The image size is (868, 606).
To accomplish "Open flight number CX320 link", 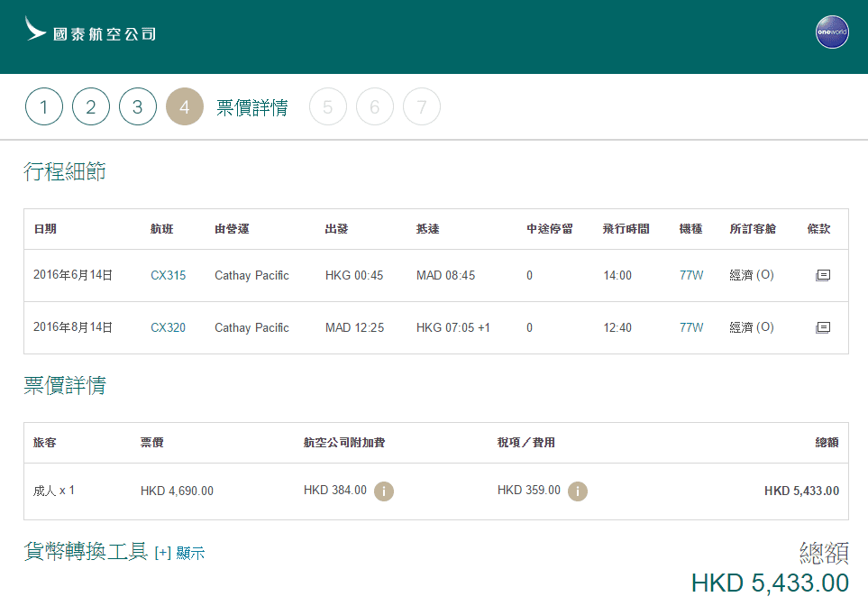I will click(168, 327).
